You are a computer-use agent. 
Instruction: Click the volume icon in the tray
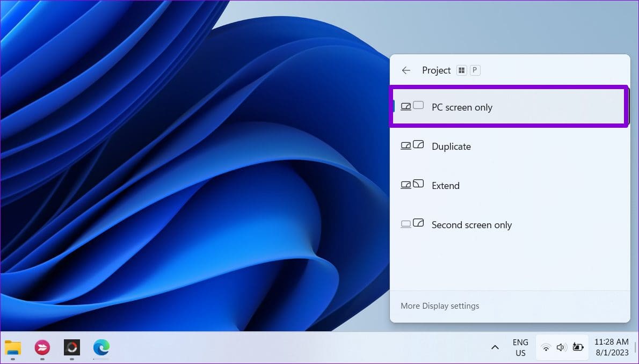click(561, 347)
